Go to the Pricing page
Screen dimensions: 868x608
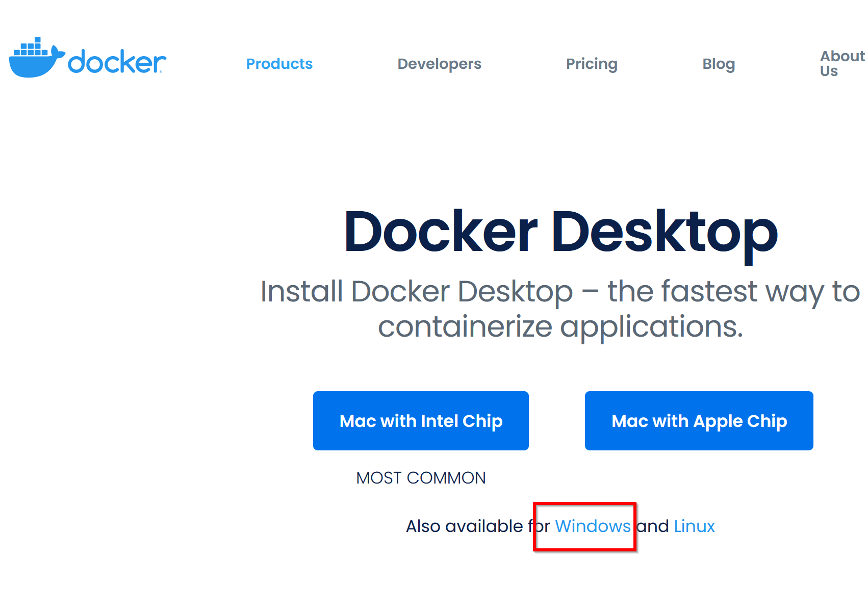click(592, 64)
